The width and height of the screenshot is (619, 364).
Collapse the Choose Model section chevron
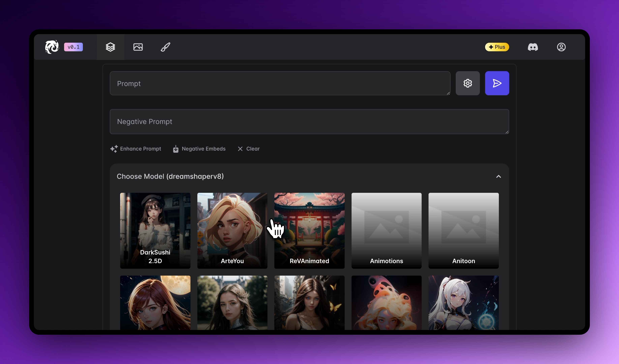pos(498,177)
